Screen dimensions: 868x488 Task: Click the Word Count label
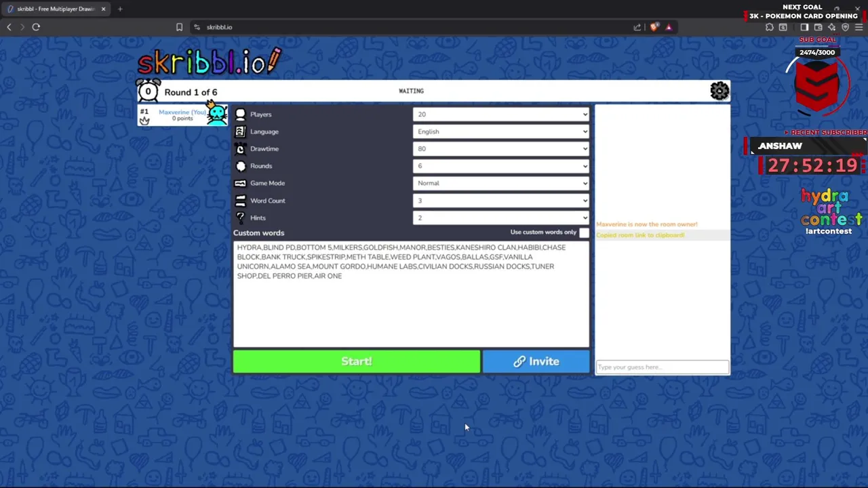[x=268, y=201]
